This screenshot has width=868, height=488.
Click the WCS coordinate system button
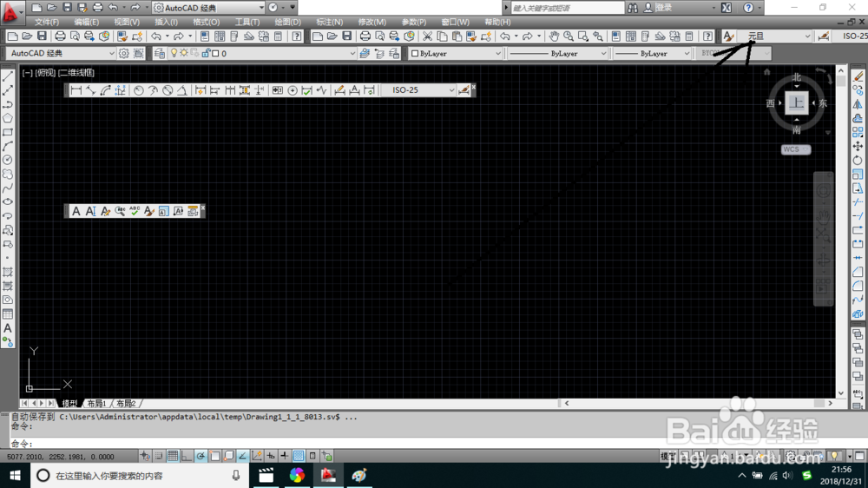point(795,149)
